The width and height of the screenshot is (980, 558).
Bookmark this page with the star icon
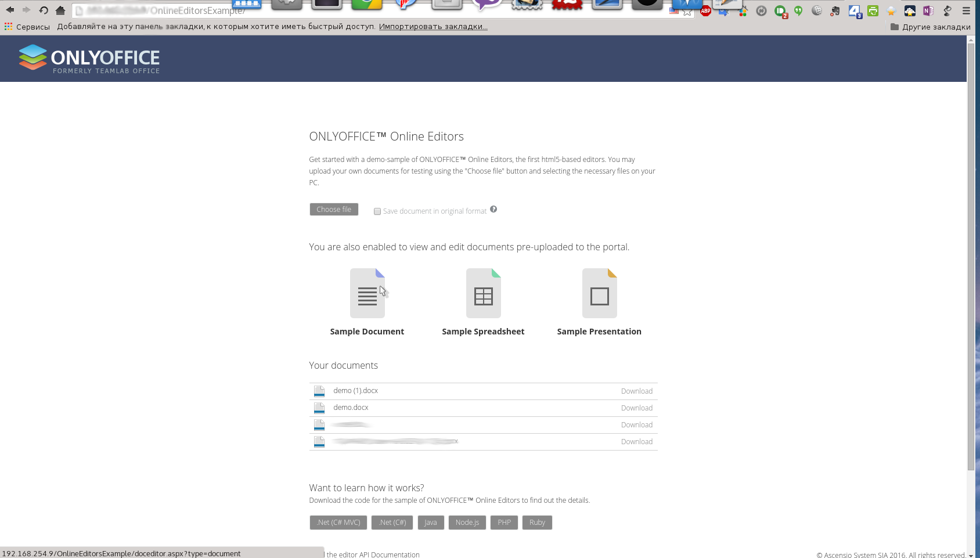point(687,11)
